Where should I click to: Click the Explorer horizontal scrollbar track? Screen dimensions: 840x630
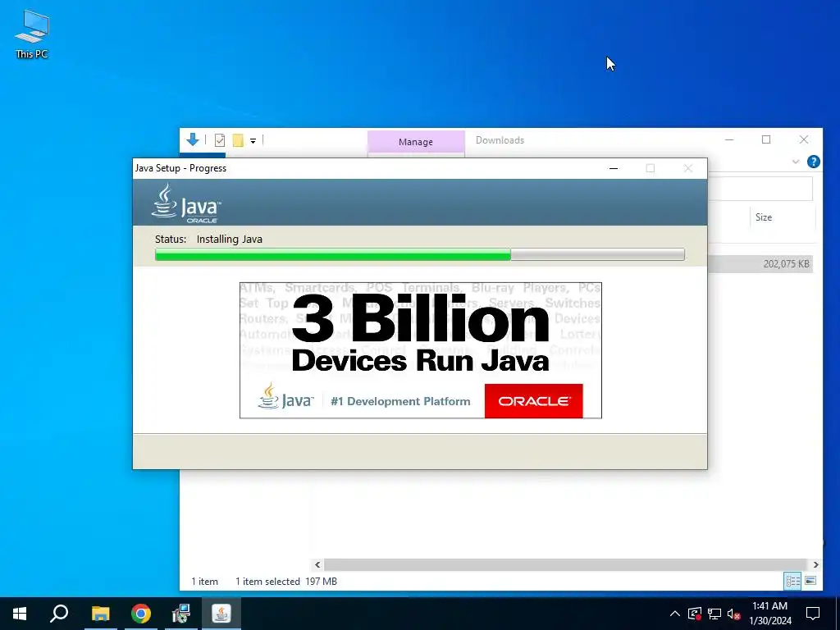click(x=565, y=564)
